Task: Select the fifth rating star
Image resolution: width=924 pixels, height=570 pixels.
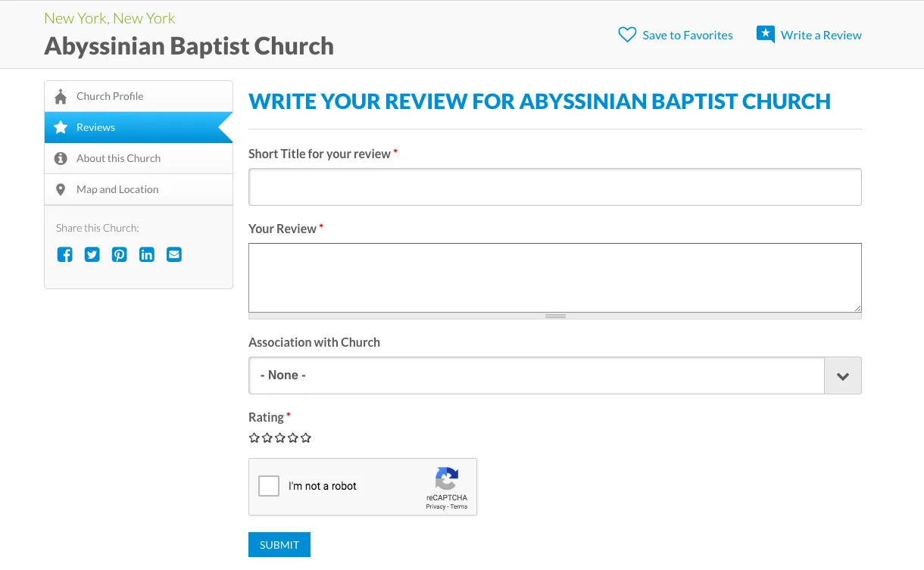Action: pyautogui.click(x=306, y=438)
